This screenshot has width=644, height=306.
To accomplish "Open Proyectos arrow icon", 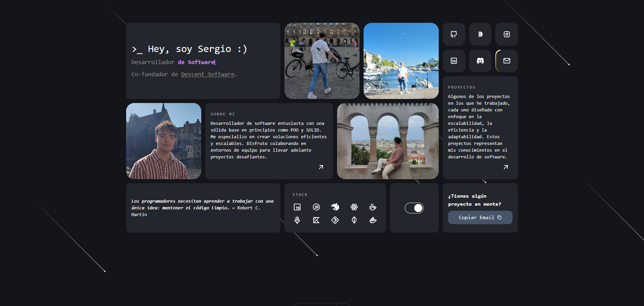I will [506, 167].
